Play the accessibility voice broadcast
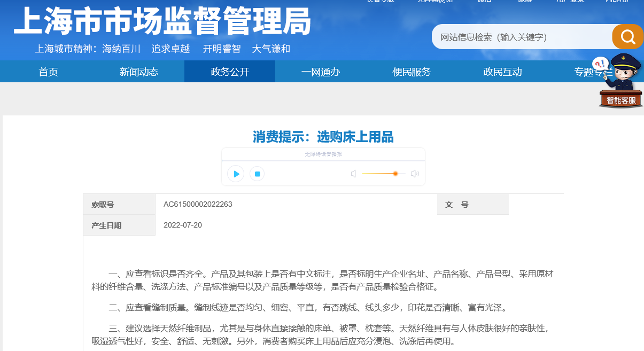The image size is (644, 351). click(236, 174)
